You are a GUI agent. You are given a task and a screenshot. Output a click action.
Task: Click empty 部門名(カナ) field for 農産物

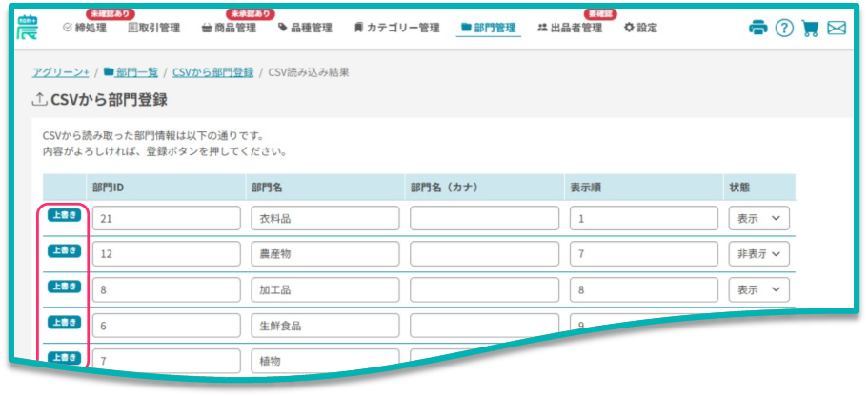click(x=484, y=253)
